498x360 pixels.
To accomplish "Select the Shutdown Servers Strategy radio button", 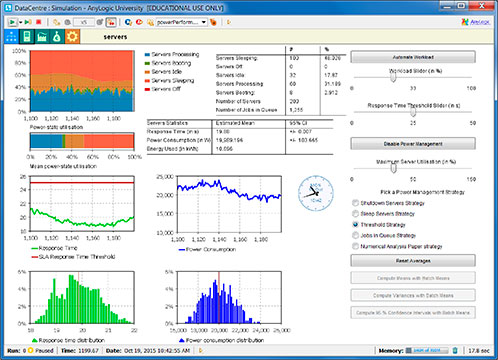I will (x=355, y=203).
